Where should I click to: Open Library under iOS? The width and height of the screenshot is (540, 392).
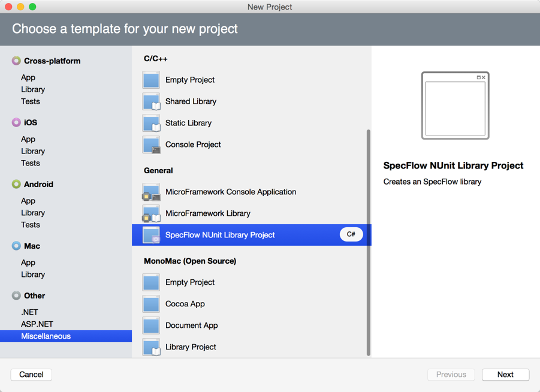[33, 151]
